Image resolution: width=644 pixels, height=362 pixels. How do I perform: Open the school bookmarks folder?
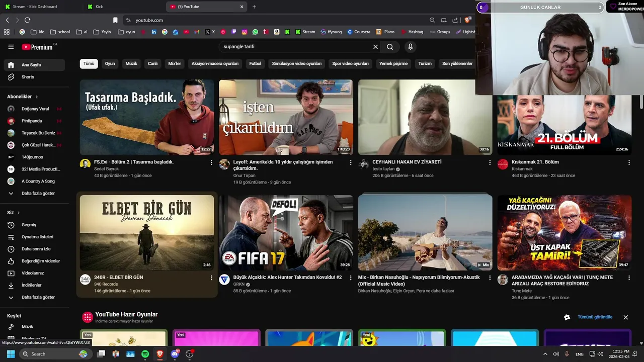point(60,32)
